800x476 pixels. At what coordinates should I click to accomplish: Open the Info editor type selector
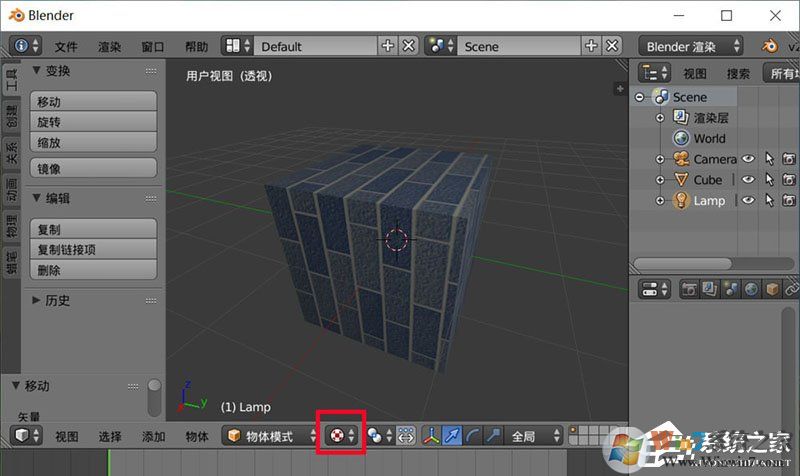tap(26, 46)
